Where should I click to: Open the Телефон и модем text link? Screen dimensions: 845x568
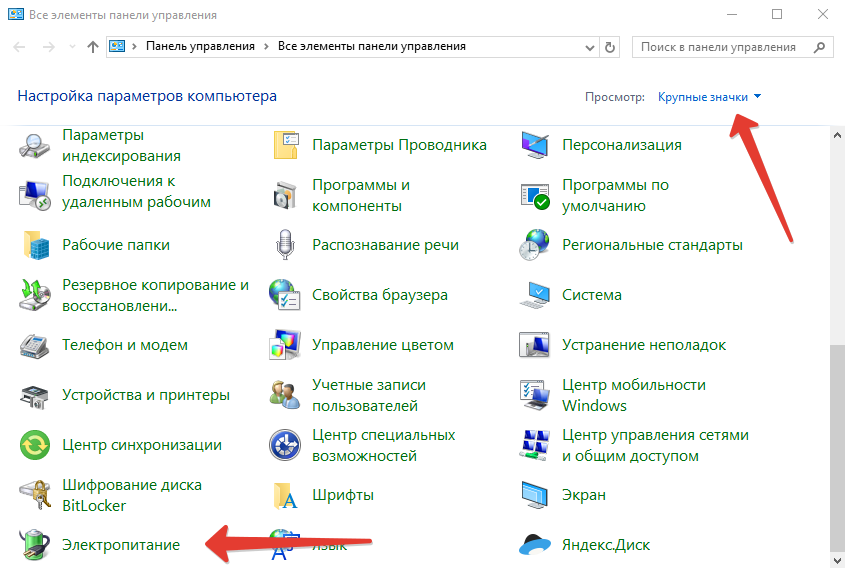(125, 345)
